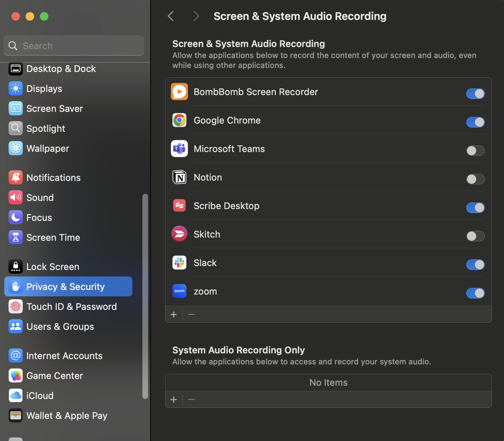Add app to Screen & System Audio list
Screen dimensions: 504x441
click(x=174, y=315)
